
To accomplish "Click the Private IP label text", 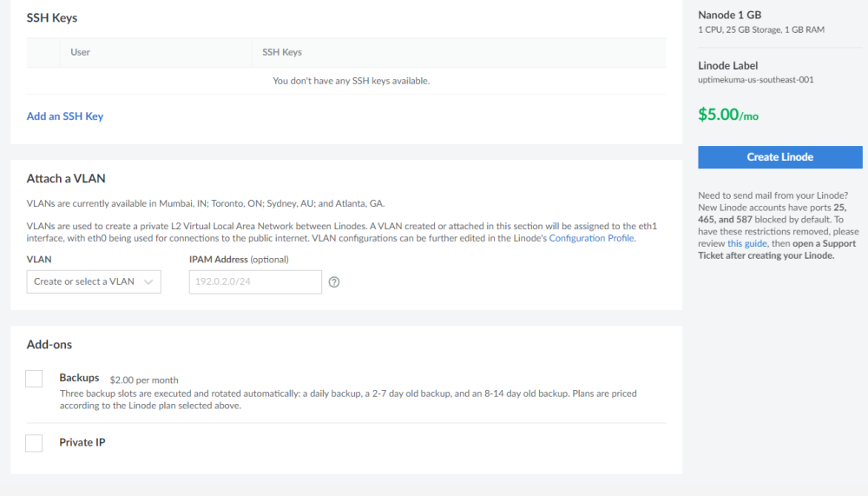I will click(x=82, y=442).
